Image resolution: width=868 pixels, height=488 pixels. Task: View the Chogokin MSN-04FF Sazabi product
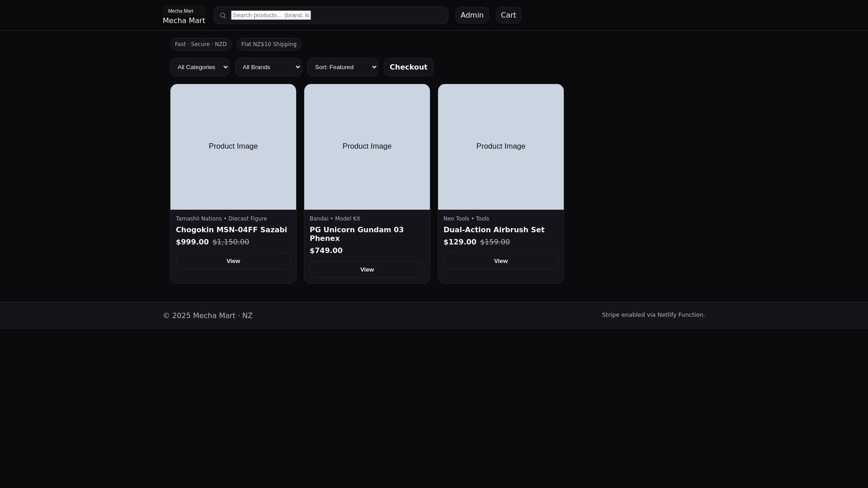point(233,261)
